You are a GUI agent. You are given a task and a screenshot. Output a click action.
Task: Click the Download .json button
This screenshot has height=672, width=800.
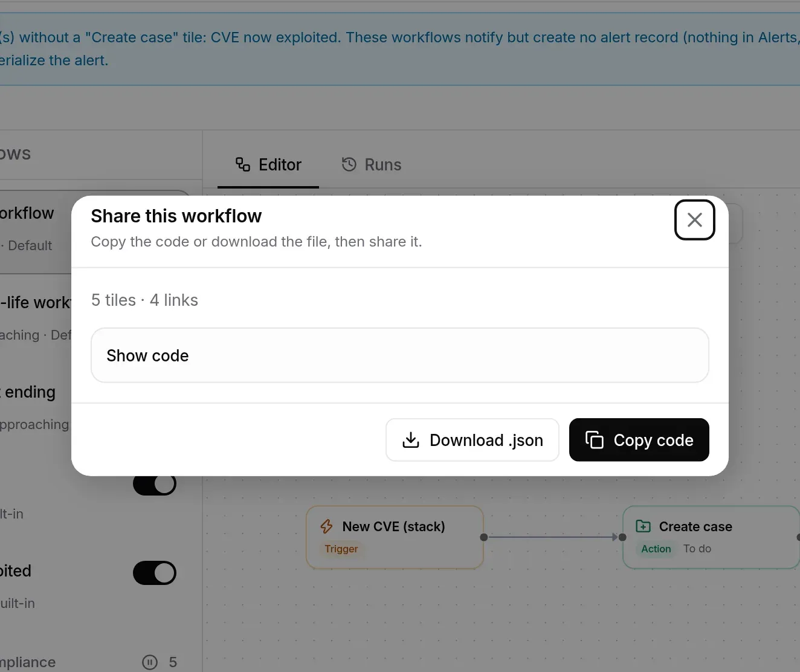[473, 440]
